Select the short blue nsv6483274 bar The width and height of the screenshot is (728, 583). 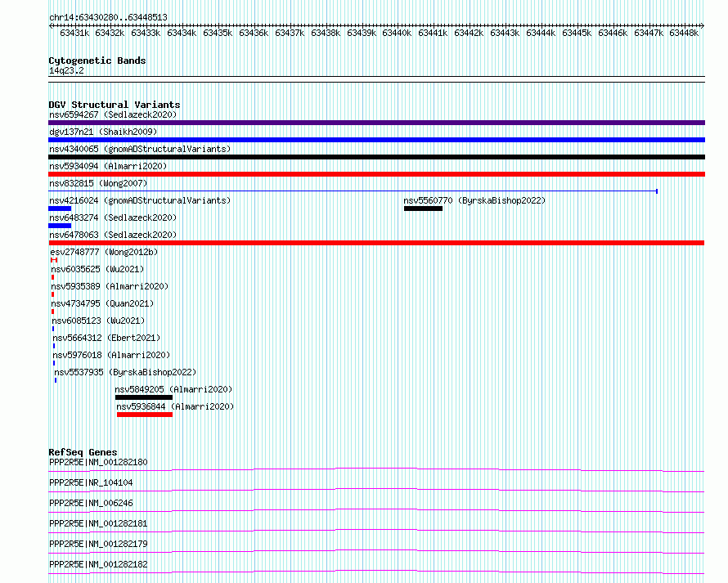click(x=60, y=226)
